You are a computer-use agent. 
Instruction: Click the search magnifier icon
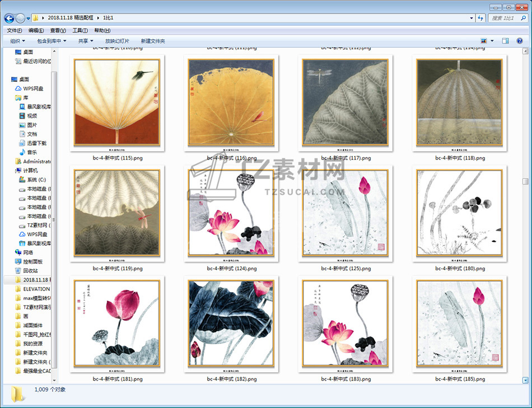pyautogui.click(x=524, y=18)
